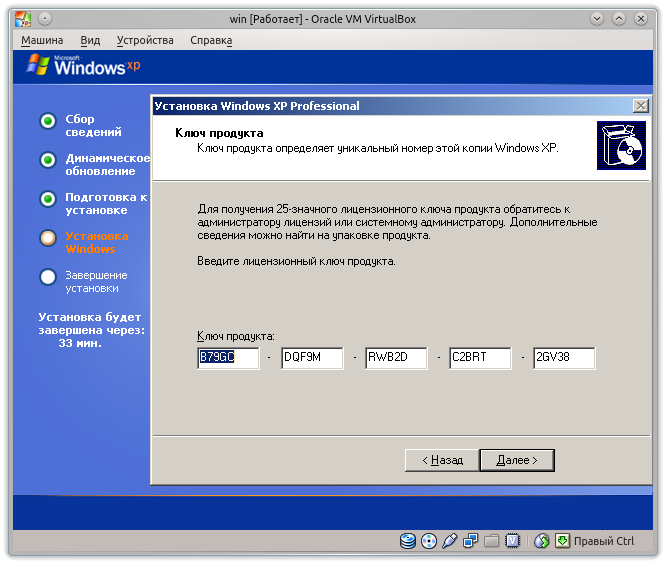Open the Вид menu
The image size is (666, 564).
90,40
